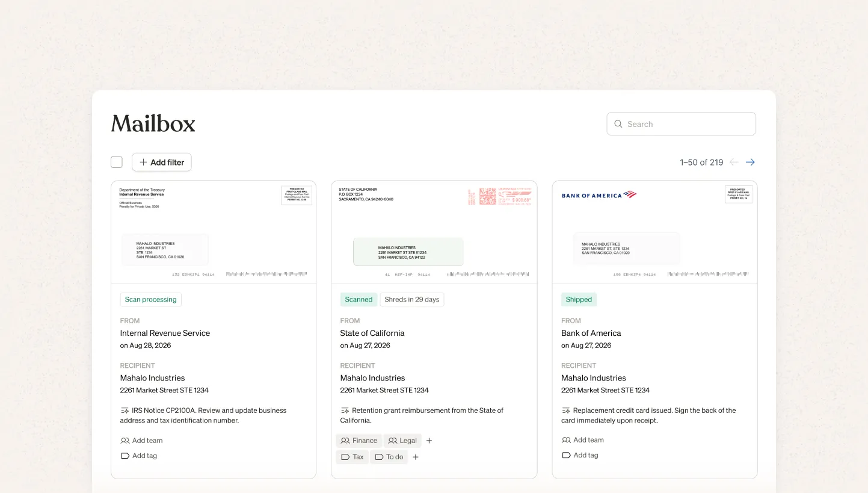The image size is (868, 493).
Task: Click the people icon beside IRS card Add team
Action: click(x=125, y=441)
